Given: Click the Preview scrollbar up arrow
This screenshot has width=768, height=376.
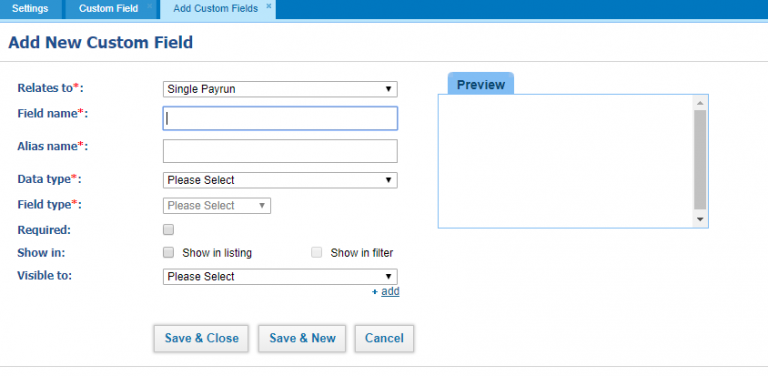Looking at the screenshot, I should [700, 103].
